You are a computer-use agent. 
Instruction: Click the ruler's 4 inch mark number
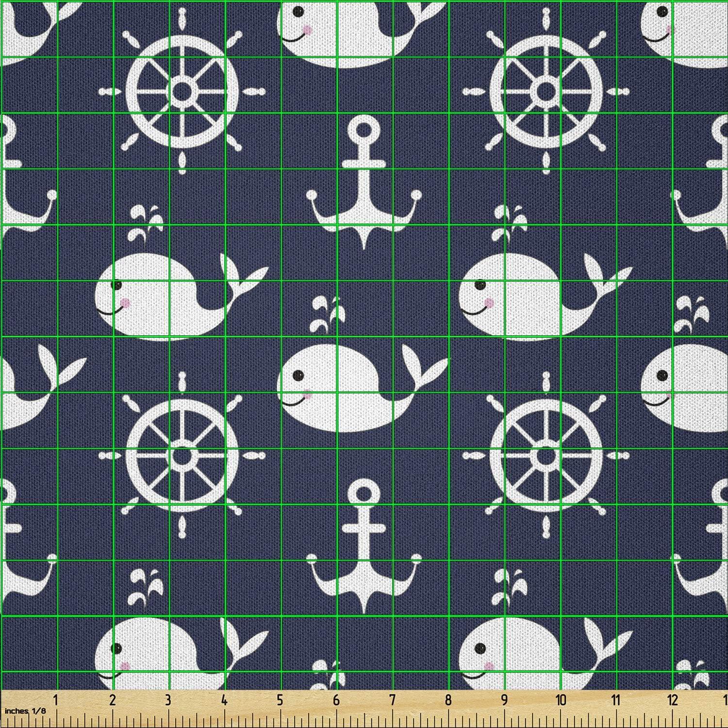[224, 700]
